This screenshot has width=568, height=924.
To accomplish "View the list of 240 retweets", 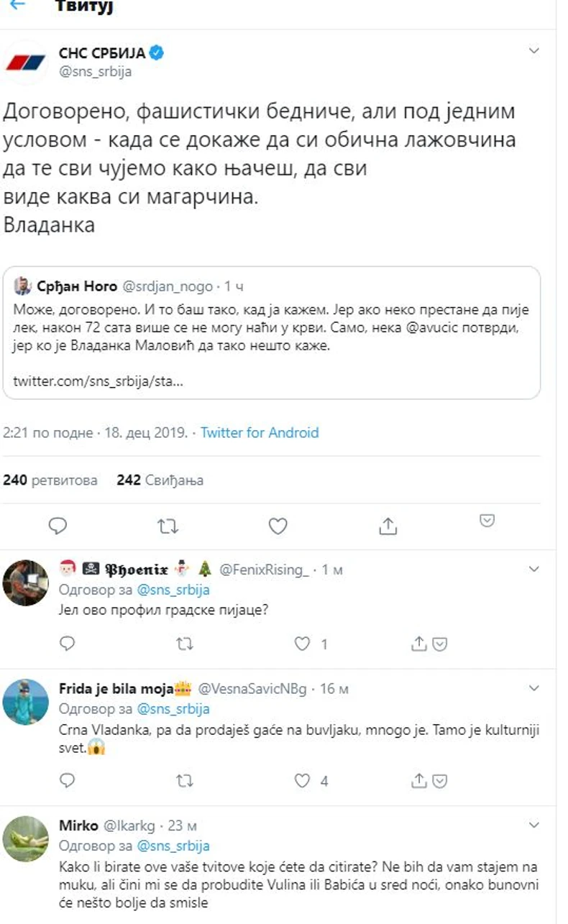I will click(50, 480).
